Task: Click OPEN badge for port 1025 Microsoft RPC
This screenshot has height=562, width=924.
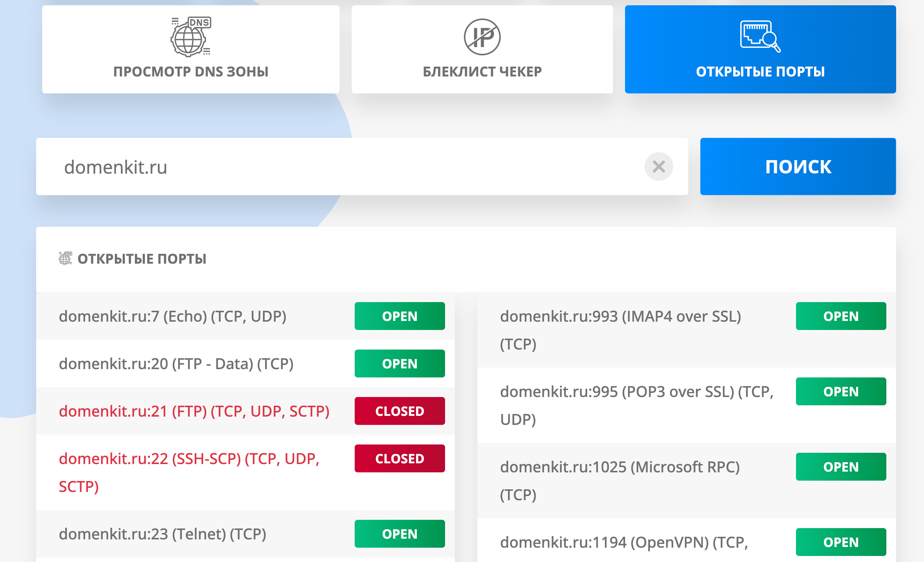Action: pyautogui.click(x=840, y=467)
